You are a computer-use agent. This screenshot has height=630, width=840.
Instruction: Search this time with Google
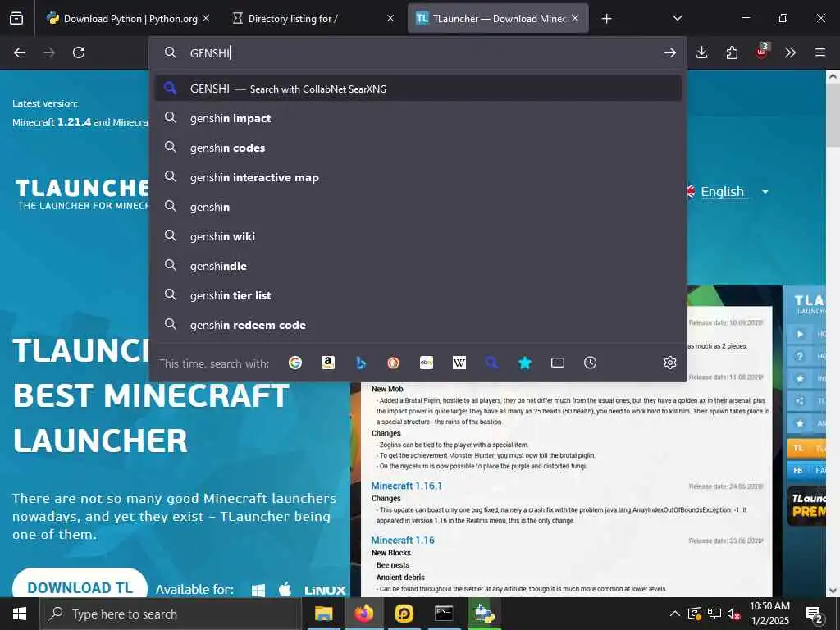pyautogui.click(x=295, y=363)
